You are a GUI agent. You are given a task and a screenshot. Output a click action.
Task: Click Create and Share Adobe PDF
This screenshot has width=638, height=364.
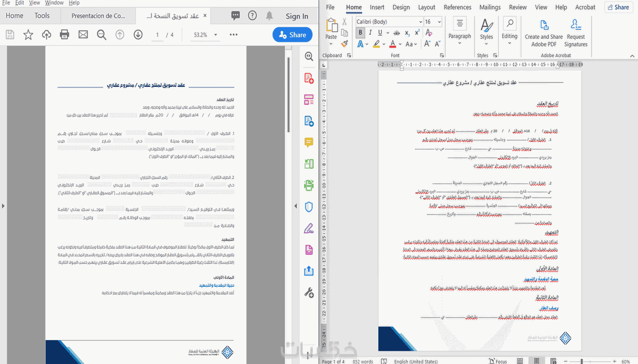pyautogui.click(x=544, y=33)
